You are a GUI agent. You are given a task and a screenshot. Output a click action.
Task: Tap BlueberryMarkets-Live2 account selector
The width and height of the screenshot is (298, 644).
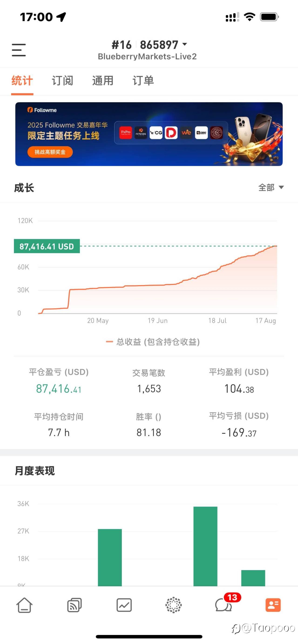pyautogui.click(x=147, y=57)
